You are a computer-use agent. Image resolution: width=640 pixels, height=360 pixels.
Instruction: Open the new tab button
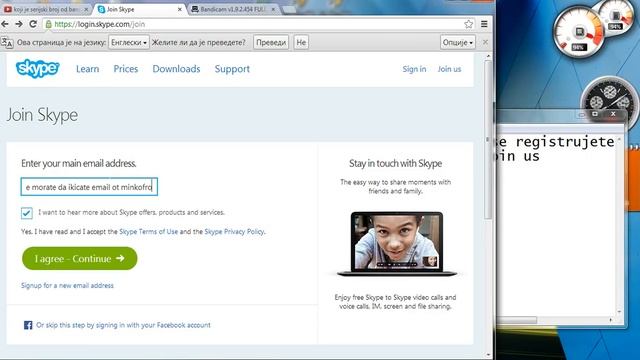289,10
